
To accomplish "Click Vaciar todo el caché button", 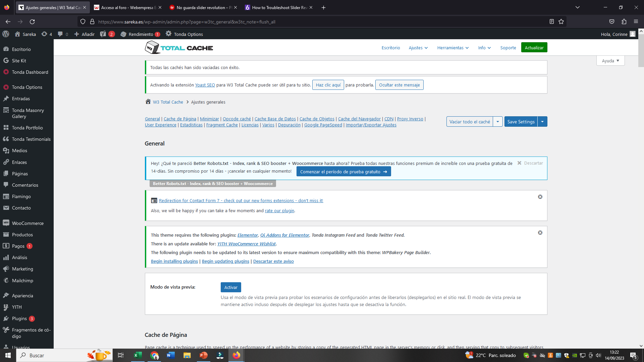I will click(470, 122).
